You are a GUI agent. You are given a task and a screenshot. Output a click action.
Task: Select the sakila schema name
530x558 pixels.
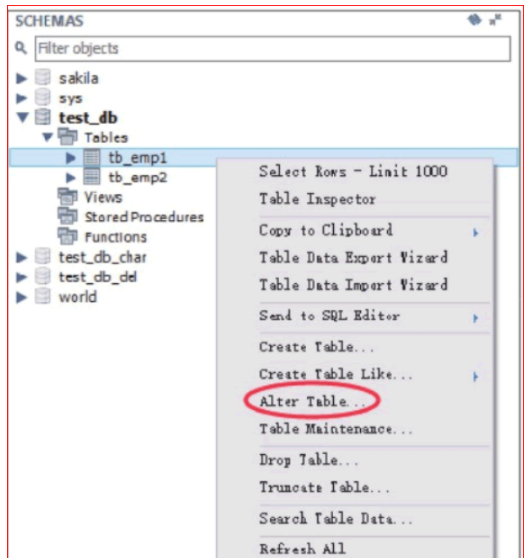click(x=79, y=78)
